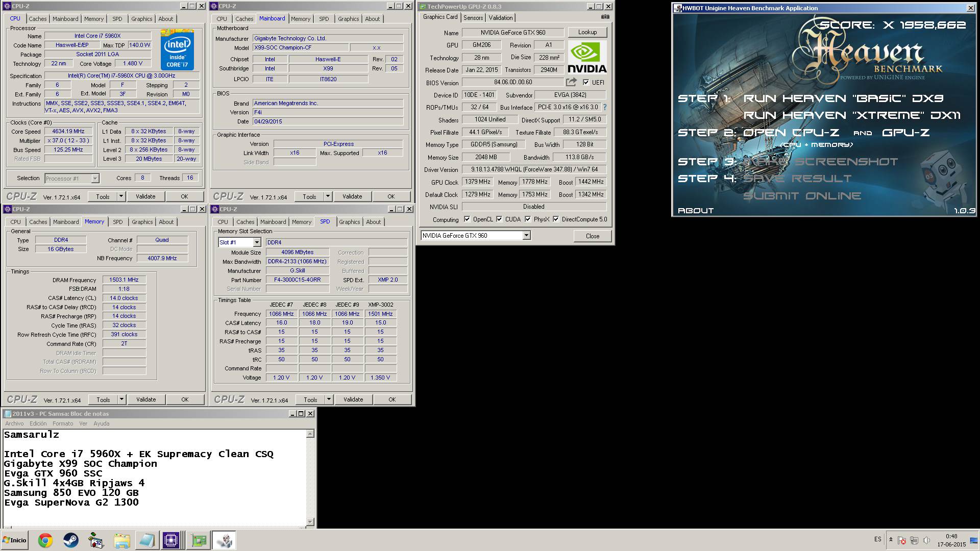This screenshot has height=551, width=980.
Task: Open the GTX 960 GPU selector dropdown
Action: tap(526, 236)
